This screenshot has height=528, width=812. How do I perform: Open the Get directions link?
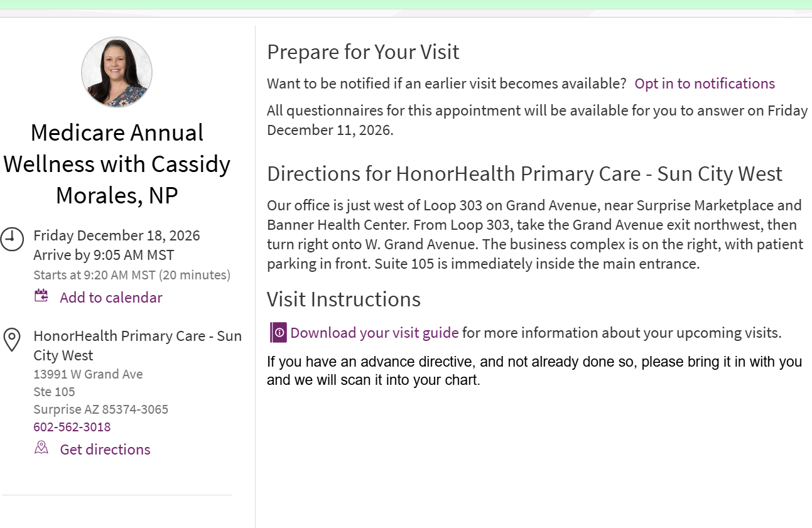coord(105,450)
